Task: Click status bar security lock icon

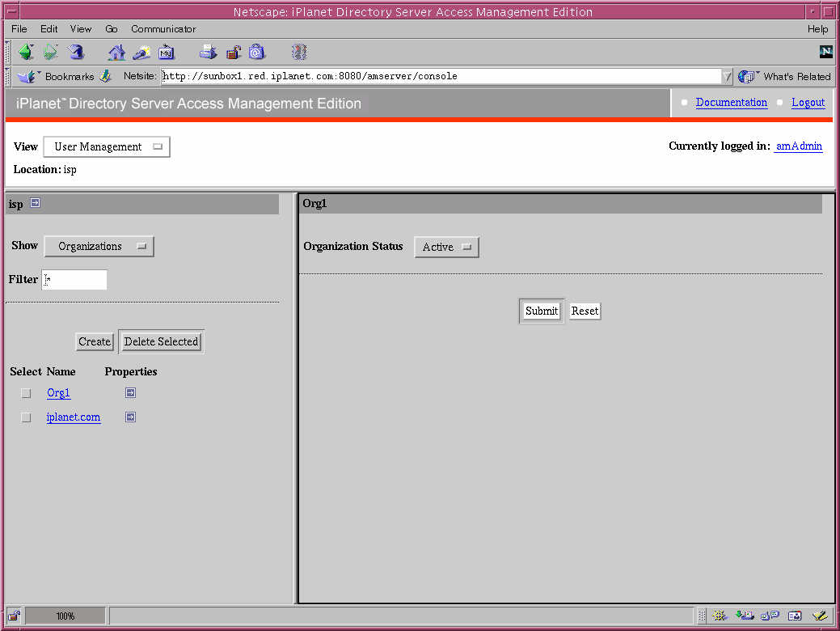Action: click(14, 616)
